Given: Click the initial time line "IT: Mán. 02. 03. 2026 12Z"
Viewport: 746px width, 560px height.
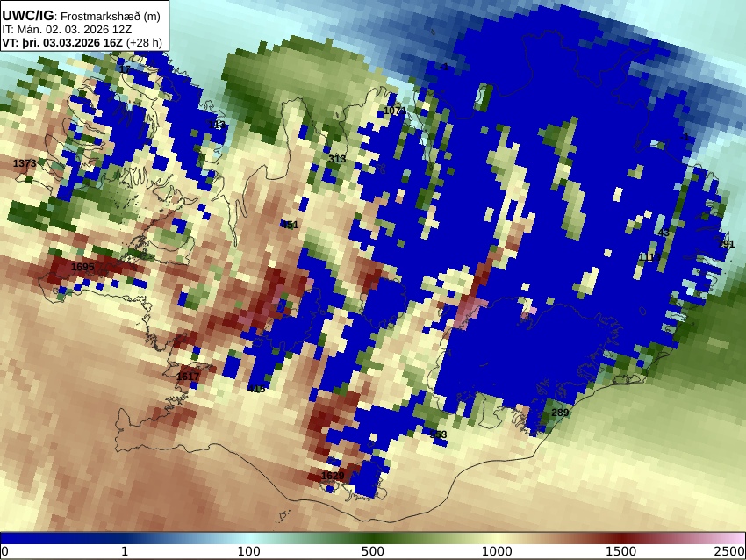Looking at the screenshot, I should click(67, 29).
